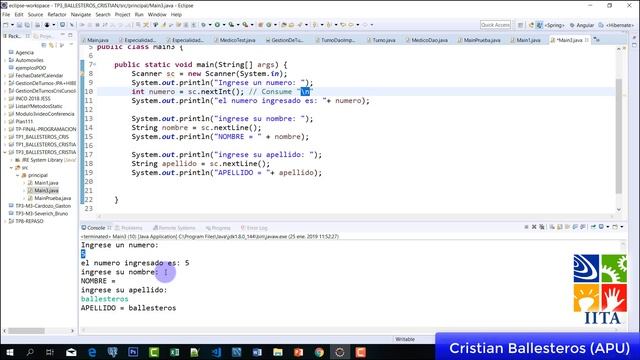Switch to Progress tab
640x360 pixels.
click(x=218, y=228)
